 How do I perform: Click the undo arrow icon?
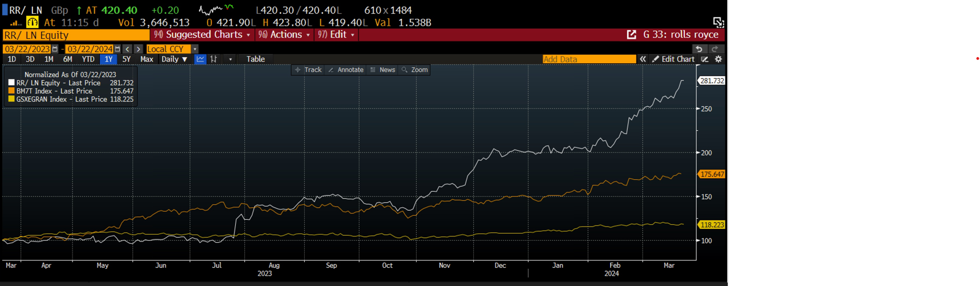pos(699,49)
